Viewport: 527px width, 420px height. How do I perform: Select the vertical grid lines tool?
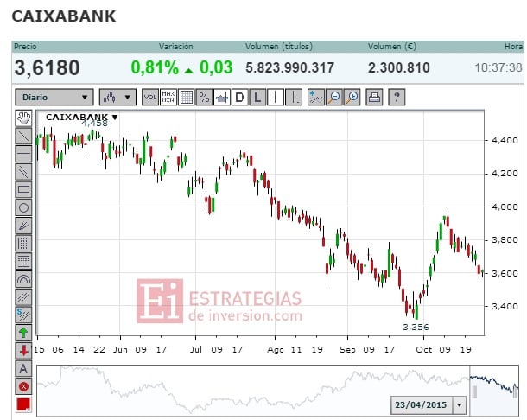pos(23,243)
